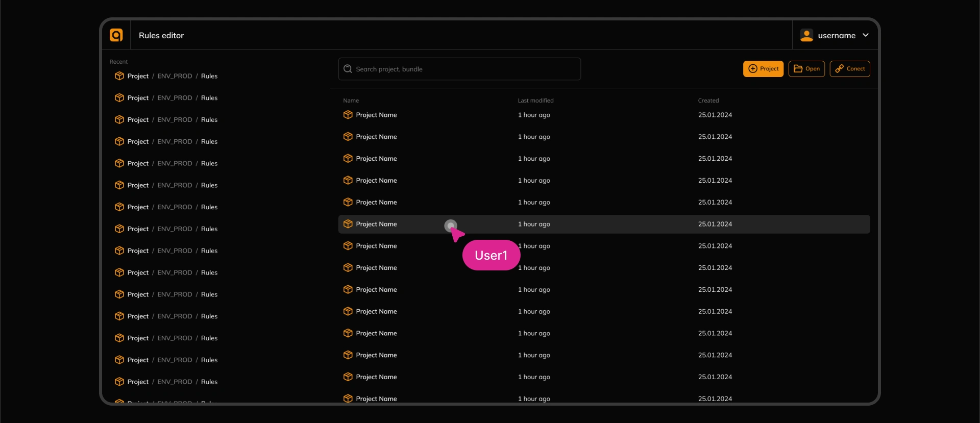Click the first table row's 25.01.2024 date
Image resolution: width=980 pixels, height=423 pixels.
pos(715,115)
